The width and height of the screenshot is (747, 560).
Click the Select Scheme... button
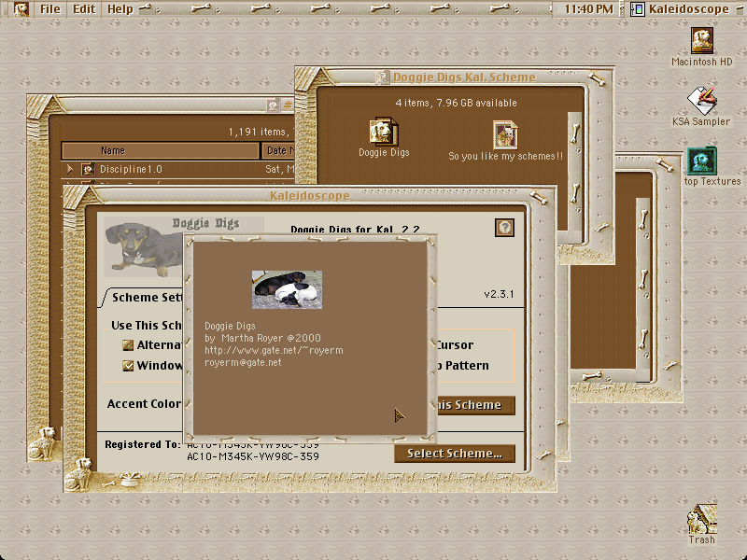coord(455,454)
